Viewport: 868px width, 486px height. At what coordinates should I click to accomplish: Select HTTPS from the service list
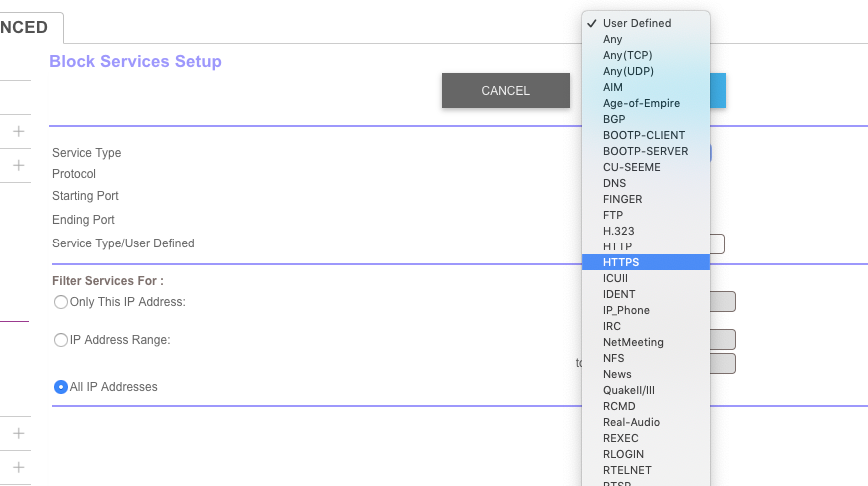621,262
